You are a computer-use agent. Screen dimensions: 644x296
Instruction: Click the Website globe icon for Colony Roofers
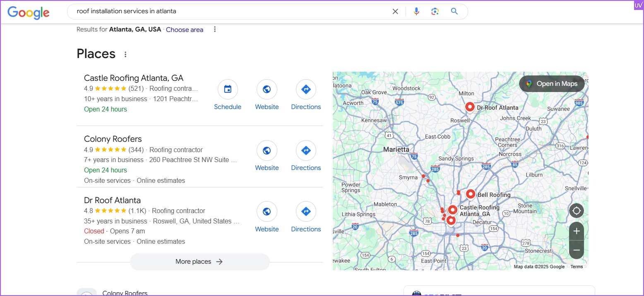coord(267,150)
